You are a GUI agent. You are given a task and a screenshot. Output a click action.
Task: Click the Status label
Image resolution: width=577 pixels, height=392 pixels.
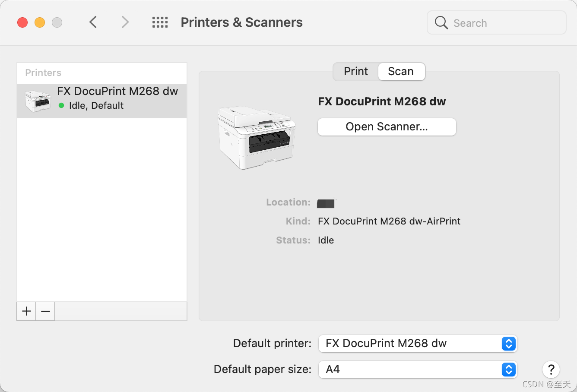pos(293,240)
